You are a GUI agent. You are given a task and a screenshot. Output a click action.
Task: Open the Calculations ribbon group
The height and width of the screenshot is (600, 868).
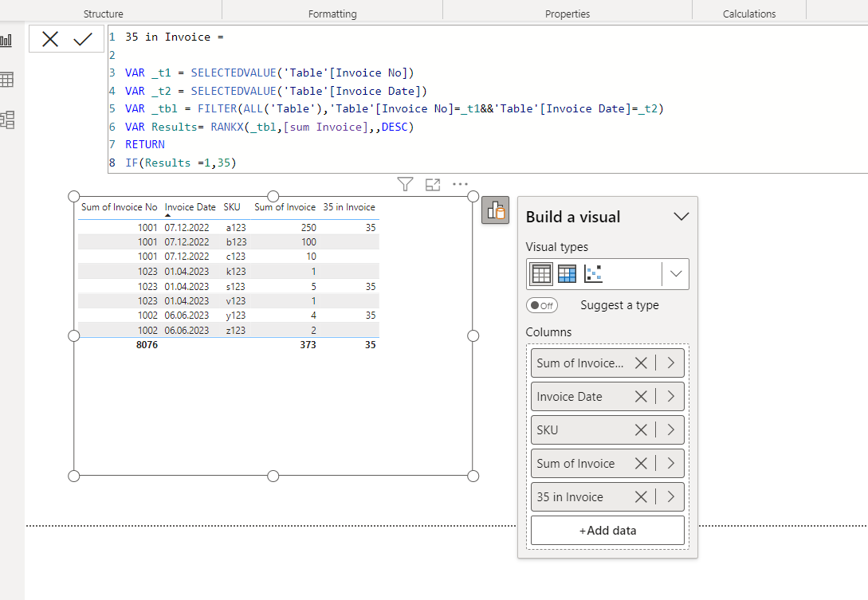(x=749, y=14)
